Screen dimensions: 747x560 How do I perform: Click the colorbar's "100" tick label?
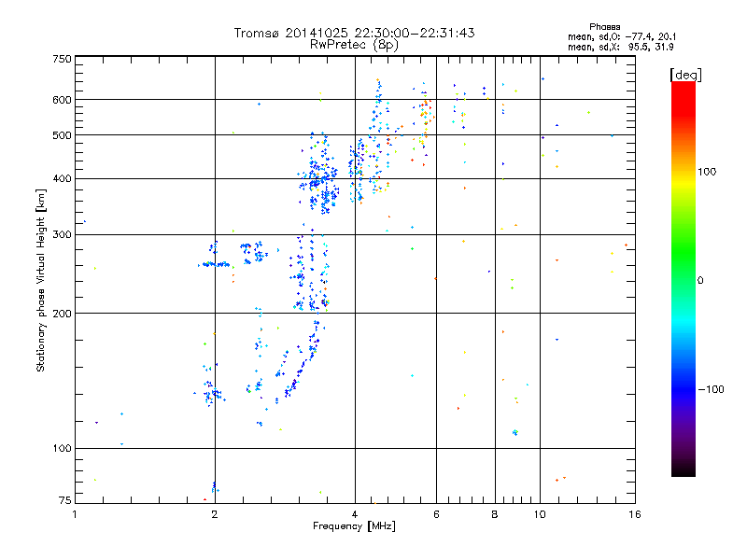(707, 172)
